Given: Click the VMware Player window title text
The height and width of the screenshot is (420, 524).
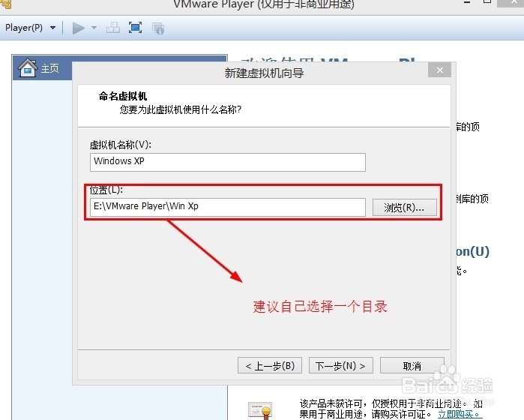Looking at the screenshot, I should [x=264, y=4].
